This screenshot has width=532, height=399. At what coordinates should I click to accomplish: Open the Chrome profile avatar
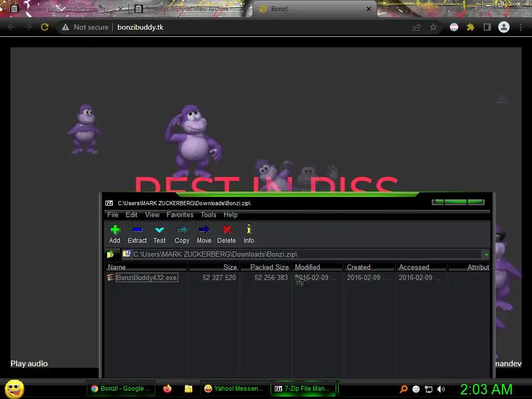tap(504, 27)
